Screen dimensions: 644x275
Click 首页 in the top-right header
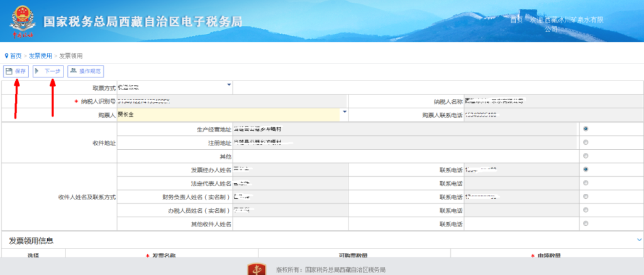(x=516, y=20)
